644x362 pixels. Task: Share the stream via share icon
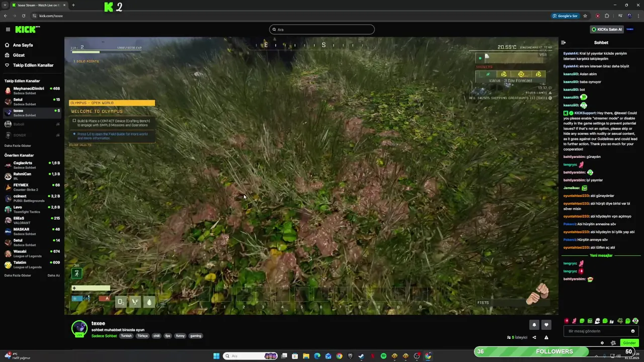[x=534, y=337]
